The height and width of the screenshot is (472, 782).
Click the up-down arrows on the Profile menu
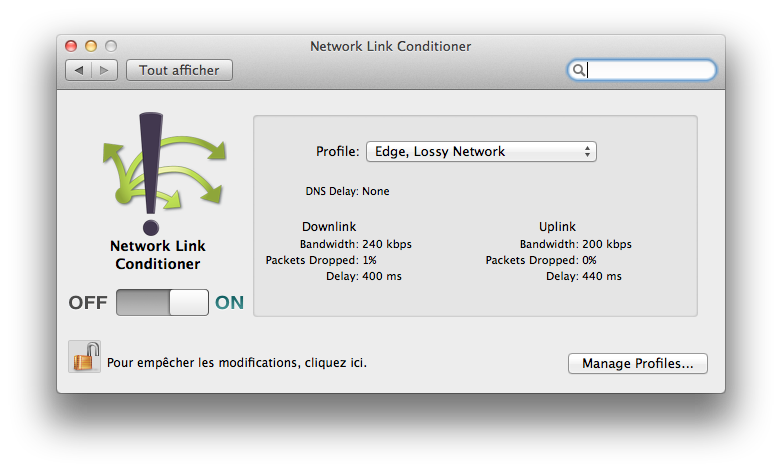(x=588, y=152)
